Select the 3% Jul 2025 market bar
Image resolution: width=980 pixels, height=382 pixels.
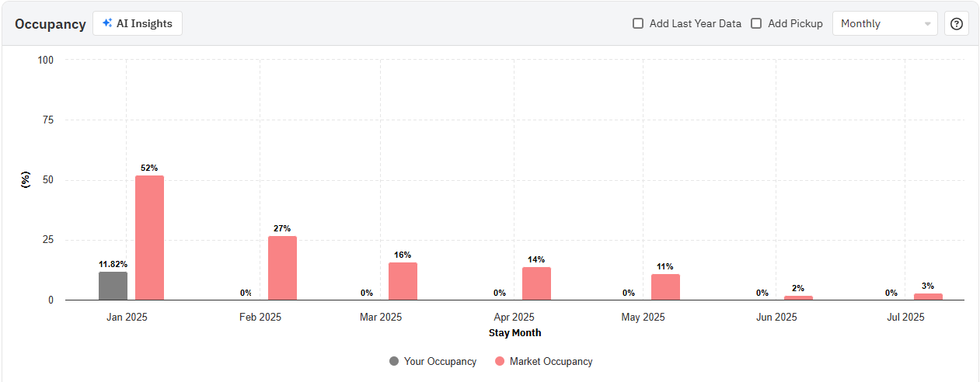coord(928,297)
